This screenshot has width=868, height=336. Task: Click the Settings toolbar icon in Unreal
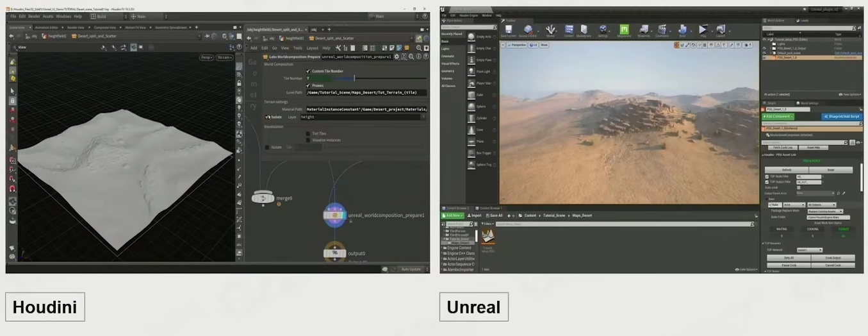(x=603, y=31)
